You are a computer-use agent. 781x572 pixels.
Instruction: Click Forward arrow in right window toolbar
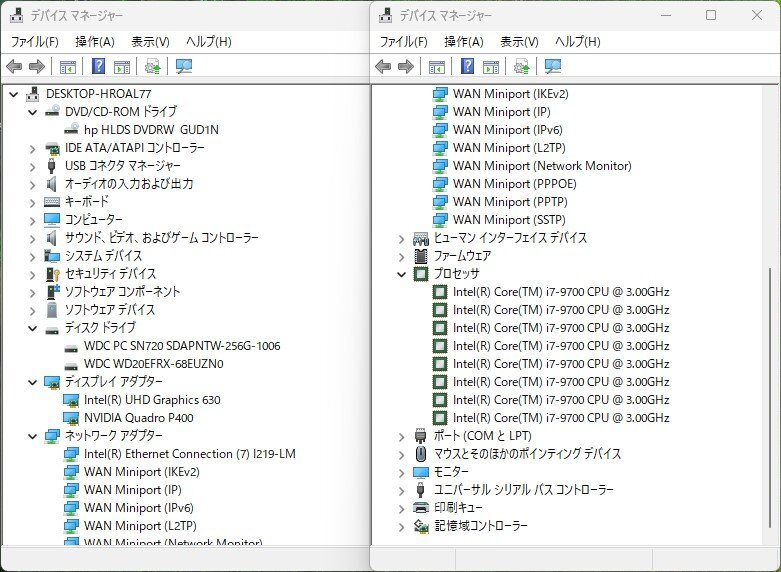tap(406, 66)
